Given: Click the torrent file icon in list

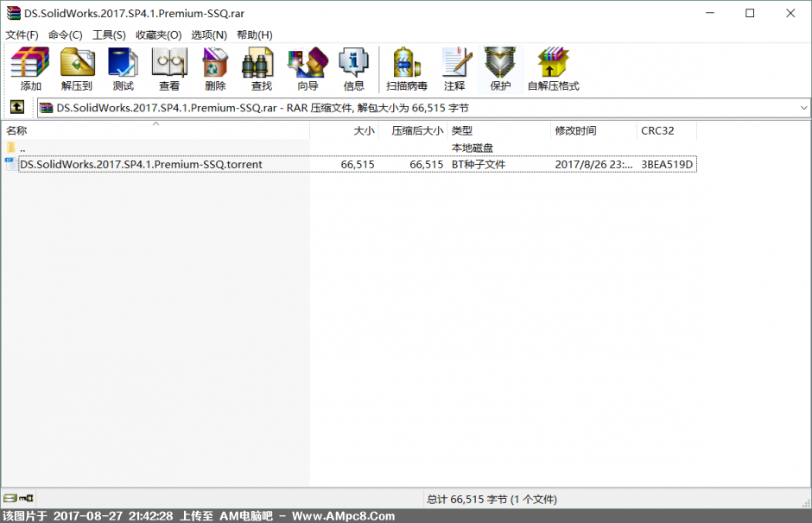Looking at the screenshot, I should [10, 164].
